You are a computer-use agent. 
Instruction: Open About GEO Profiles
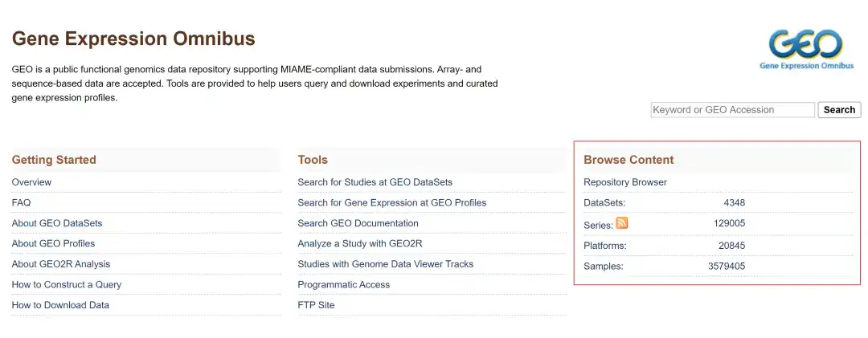pyautogui.click(x=53, y=244)
